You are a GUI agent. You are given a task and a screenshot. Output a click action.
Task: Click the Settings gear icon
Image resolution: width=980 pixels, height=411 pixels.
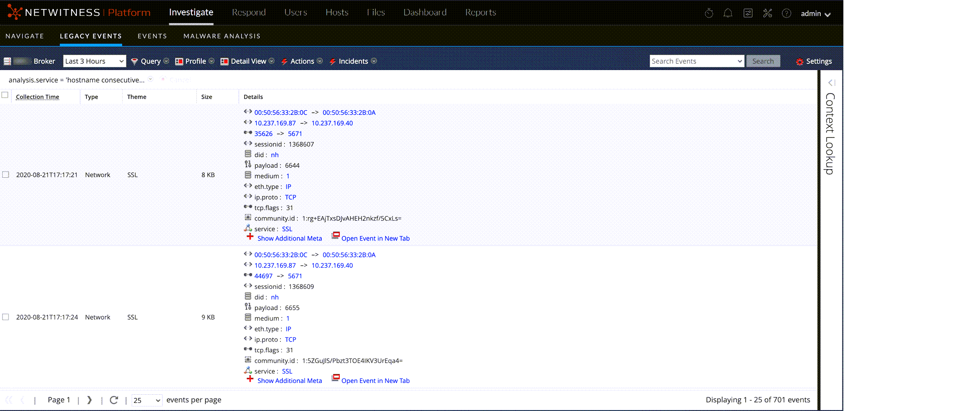(799, 61)
